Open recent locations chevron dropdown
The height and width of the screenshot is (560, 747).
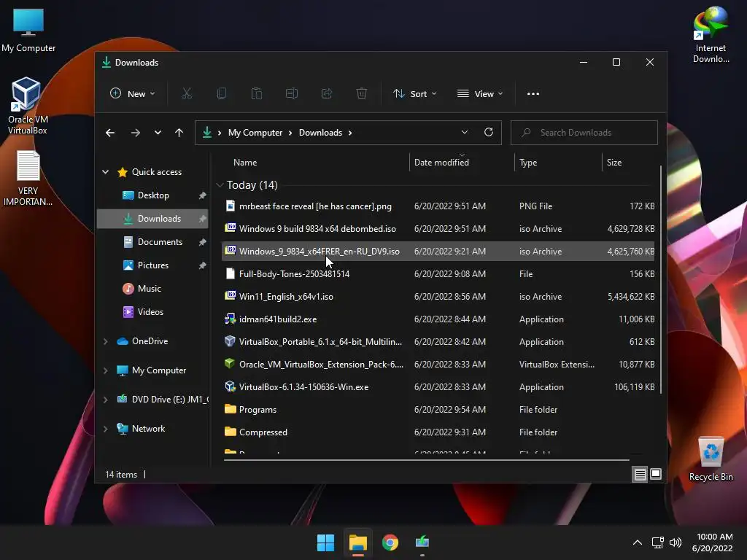tap(158, 133)
